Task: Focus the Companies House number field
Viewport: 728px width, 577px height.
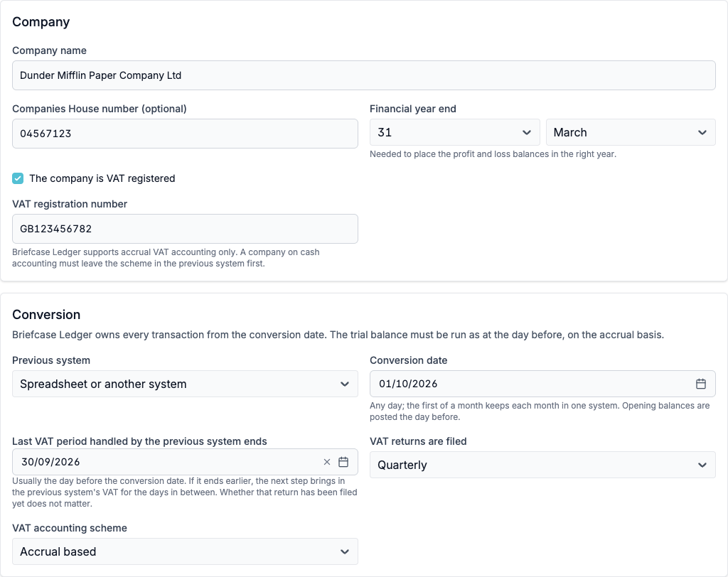Action: pyautogui.click(x=185, y=134)
